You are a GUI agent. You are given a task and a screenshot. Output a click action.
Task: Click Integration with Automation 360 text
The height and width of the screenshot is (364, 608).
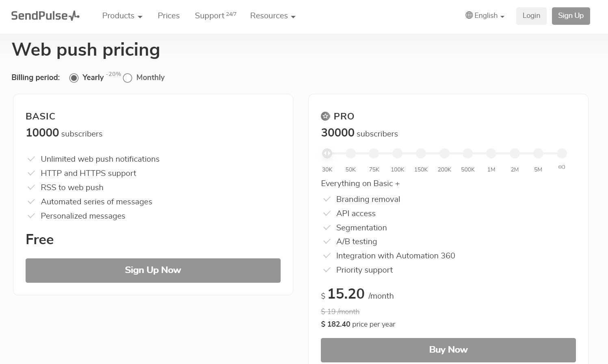click(396, 256)
